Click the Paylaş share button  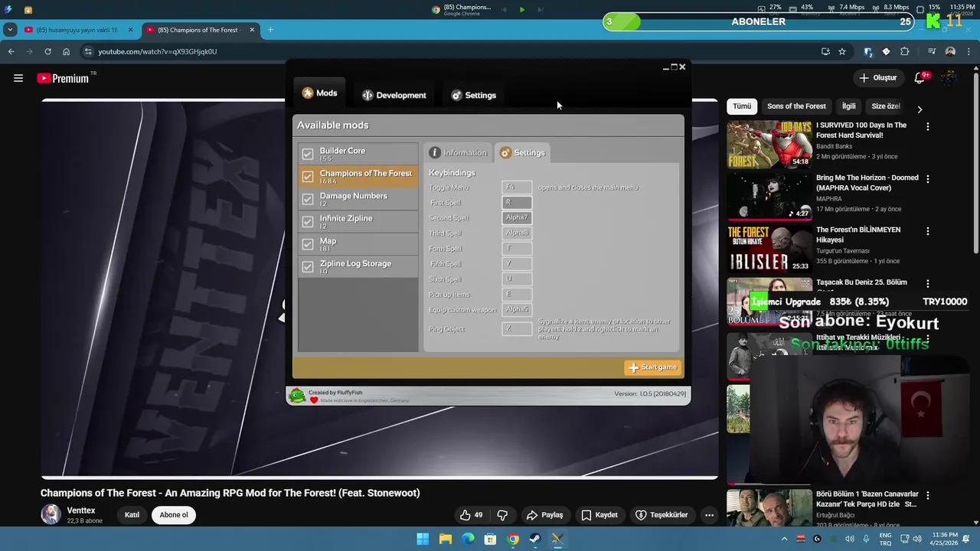pos(545,515)
